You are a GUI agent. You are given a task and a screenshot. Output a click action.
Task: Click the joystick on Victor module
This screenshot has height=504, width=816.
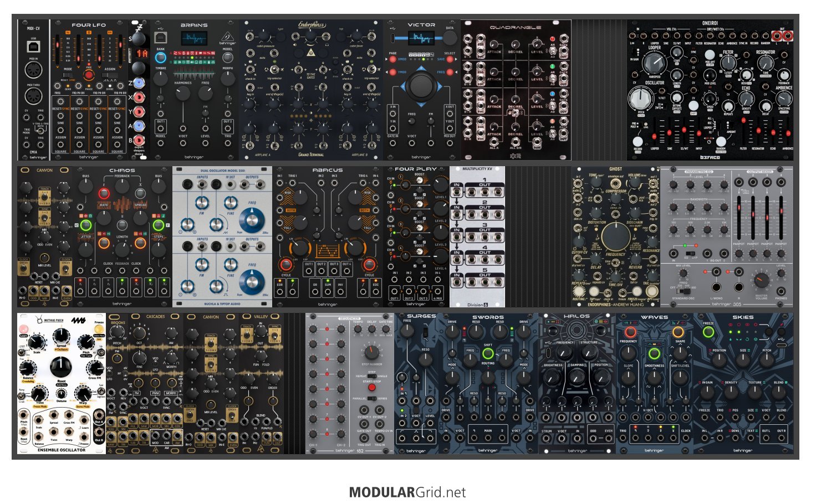click(421, 86)
